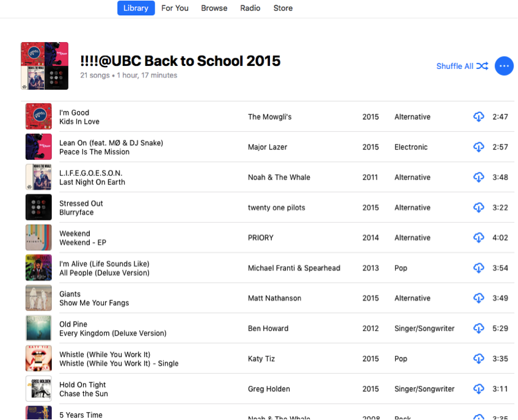Click the Major Lazer artist name
Viewport: 518px width, 420px height.
point(268,147)
